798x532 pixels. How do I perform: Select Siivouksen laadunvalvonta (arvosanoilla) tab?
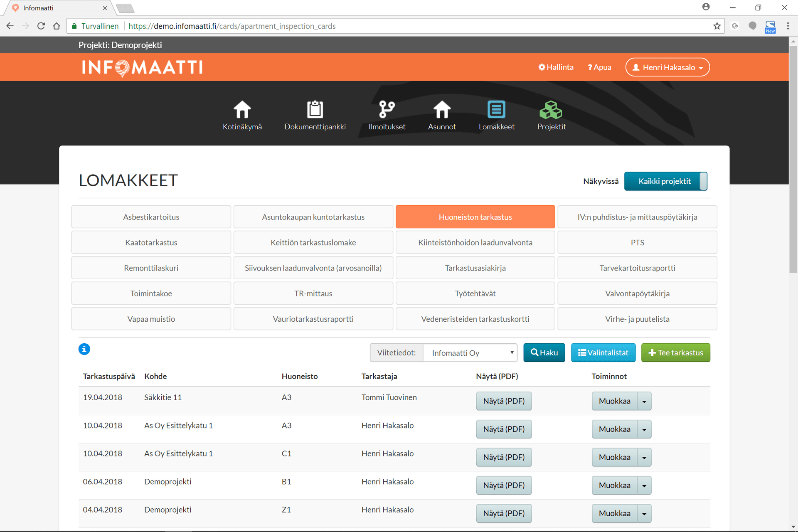(313, 268)
